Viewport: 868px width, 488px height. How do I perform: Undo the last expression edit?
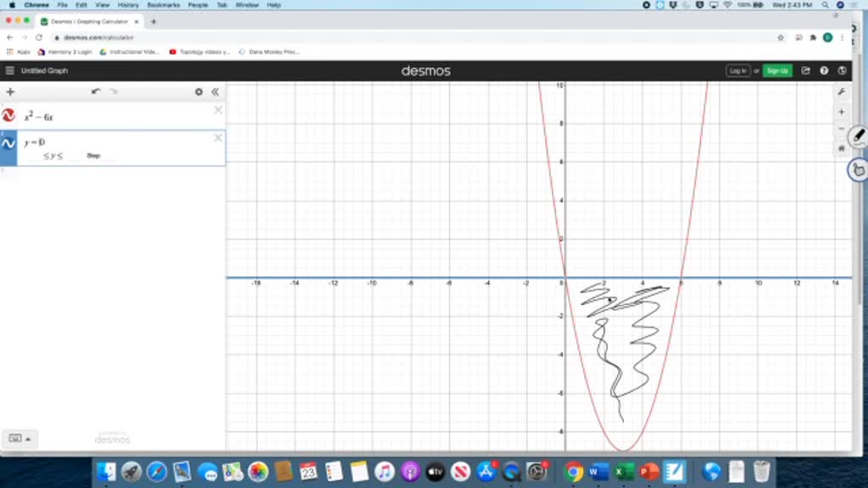coord(96,91)
